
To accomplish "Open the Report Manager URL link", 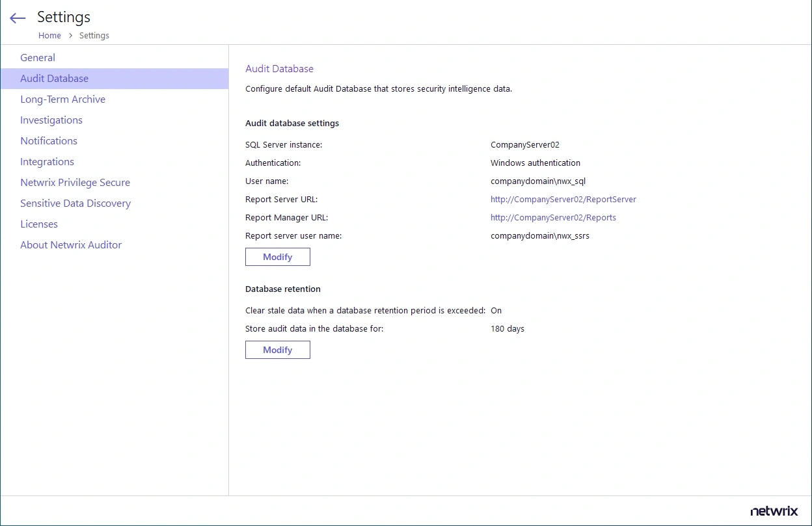I will coord(553,217).
